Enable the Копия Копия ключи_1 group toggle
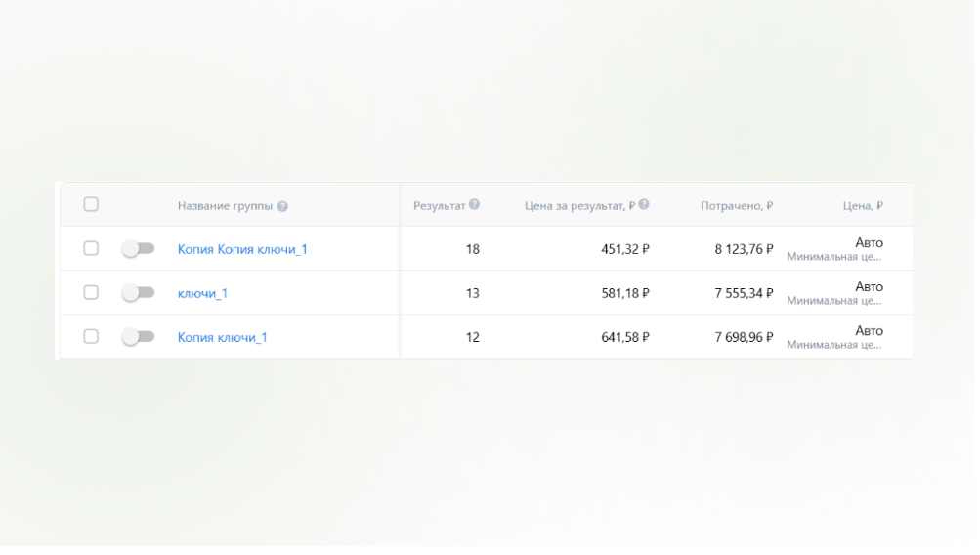 pos(138,249)
